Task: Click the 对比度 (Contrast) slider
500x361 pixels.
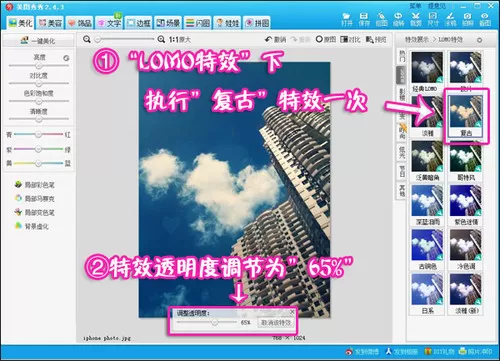Action: pyautogui.click(x=39, y=83)
